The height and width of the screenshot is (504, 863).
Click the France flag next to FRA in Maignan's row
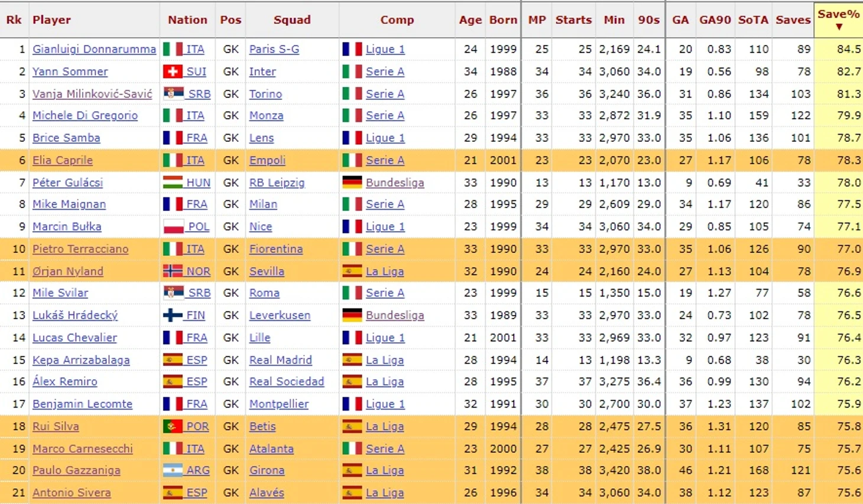173,204
